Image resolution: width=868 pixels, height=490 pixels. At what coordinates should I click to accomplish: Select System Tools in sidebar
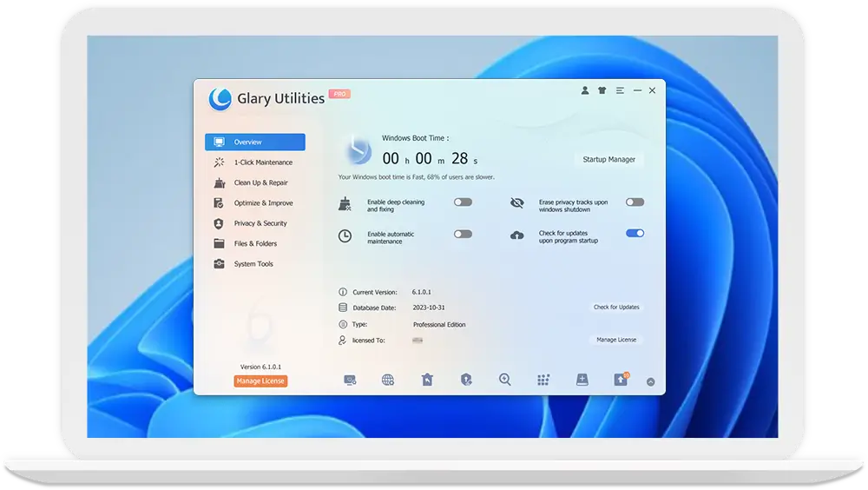[x=254, y=264]
